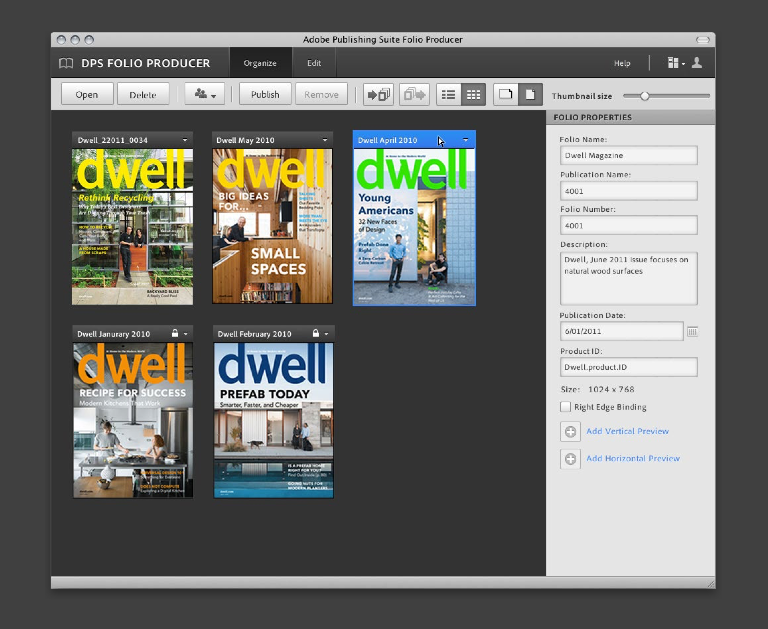Select the Dwell February 2010 cover thumbnail
The height and width of the screenshot is (629, 768).
point(273,420)
